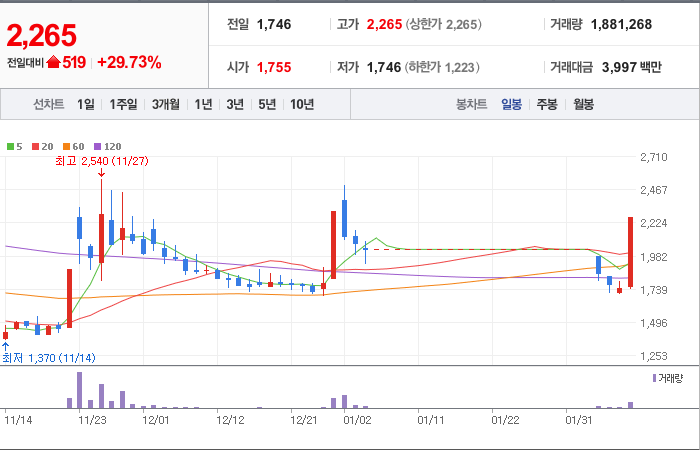Select the 1일 line chart period
This screenshot has width=700, height=450.
[86, 104]
